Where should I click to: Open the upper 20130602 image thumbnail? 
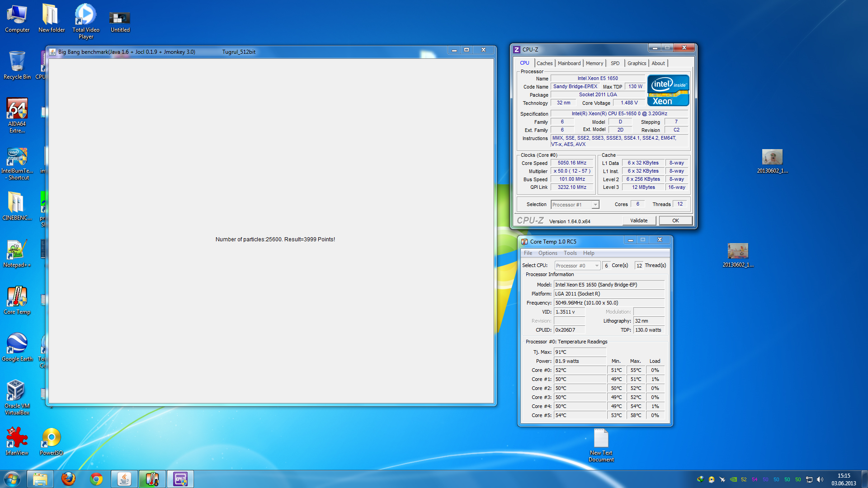(772, 161)
